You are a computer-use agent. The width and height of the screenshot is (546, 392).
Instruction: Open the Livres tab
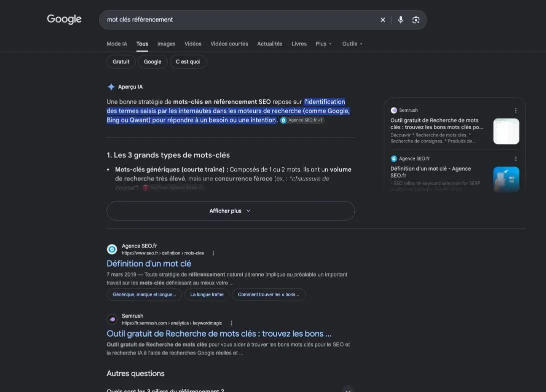[299, 44]
